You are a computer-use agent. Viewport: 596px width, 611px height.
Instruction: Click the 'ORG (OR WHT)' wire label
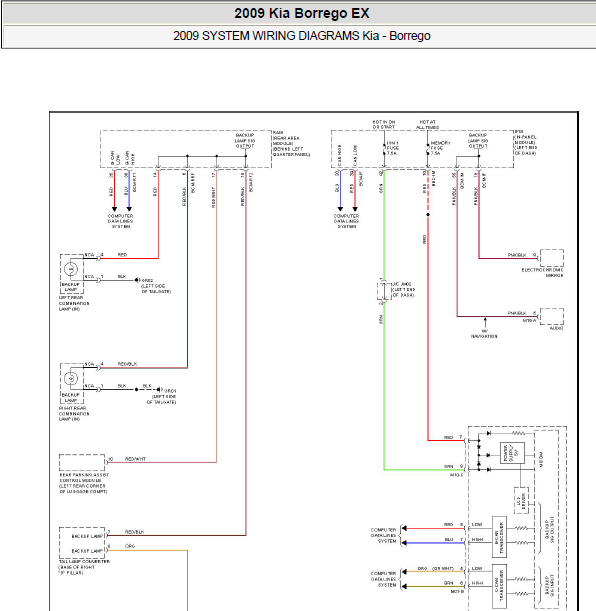(435, 569)
